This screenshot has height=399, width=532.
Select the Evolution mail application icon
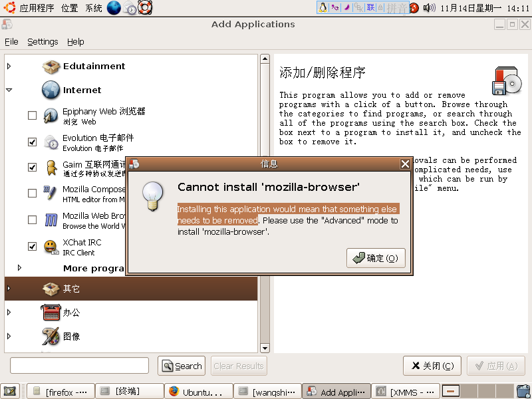click(51, 142)
